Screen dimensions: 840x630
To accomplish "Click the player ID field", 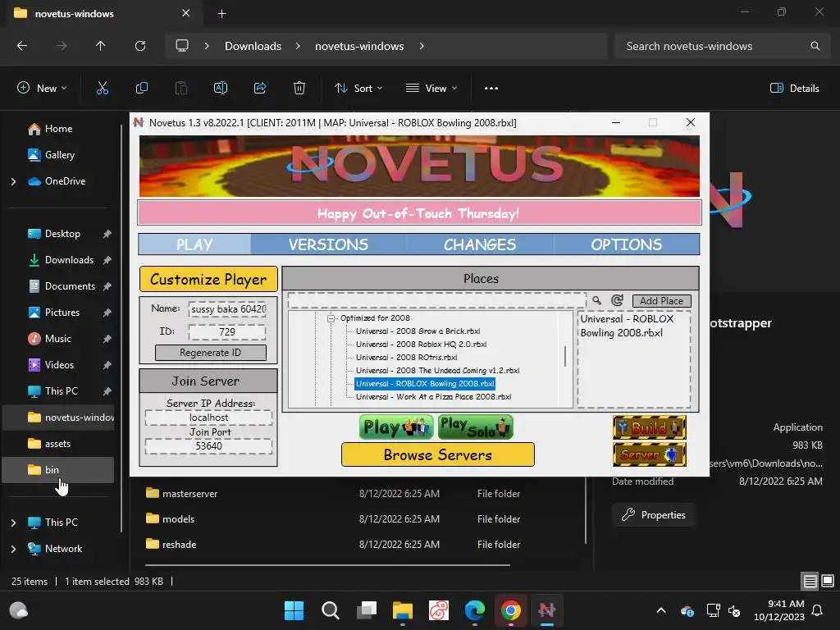I will [x=227, y=331].
